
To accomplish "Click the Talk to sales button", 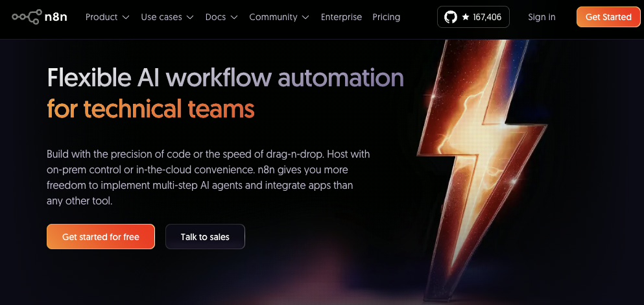I will click(205, 237).
